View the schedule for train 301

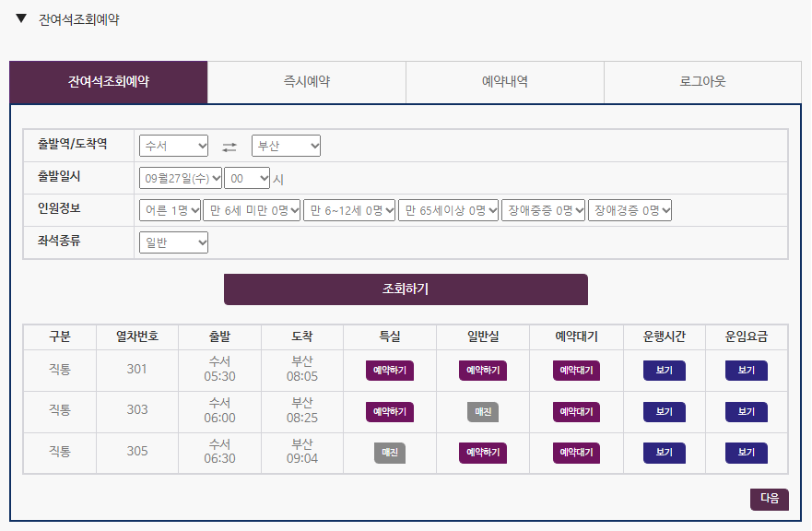665,370
